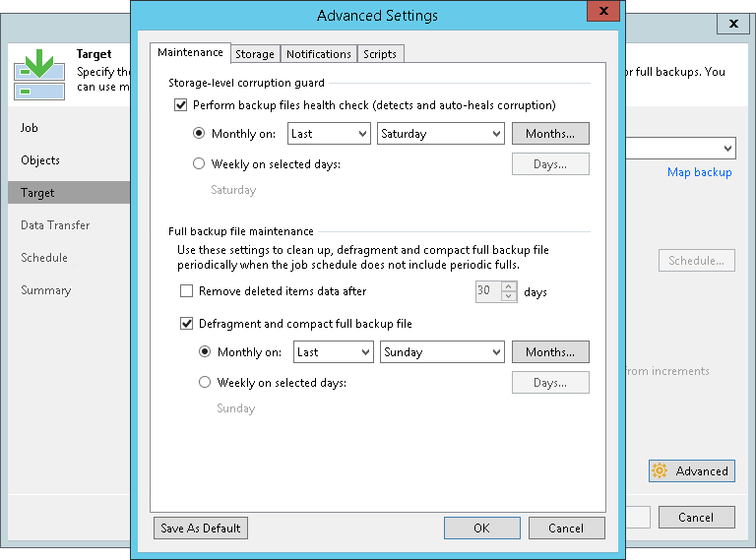This screenshot has height=560, width=756.
Task: Toggle Defragment and compact full backup file
Action: [187, 324]
